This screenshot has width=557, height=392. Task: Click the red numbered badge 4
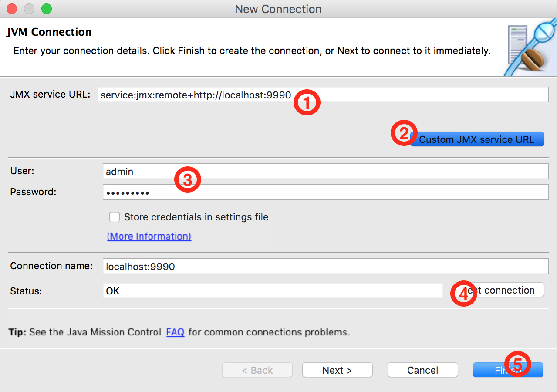tap(463, 294)
